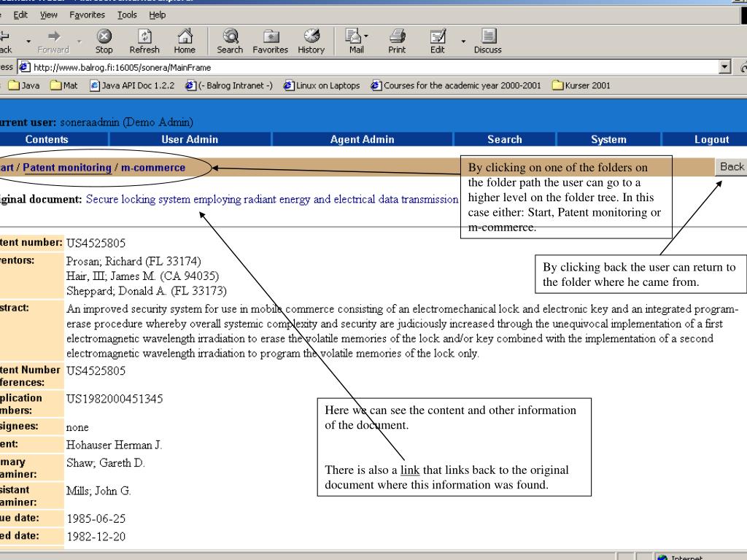Click the Stop toolbar icon

pos(104,41)
